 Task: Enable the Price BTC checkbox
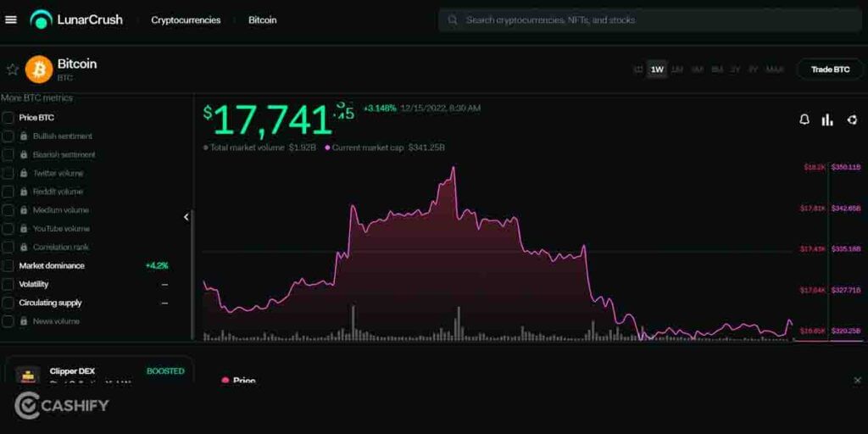coord(8,117)
